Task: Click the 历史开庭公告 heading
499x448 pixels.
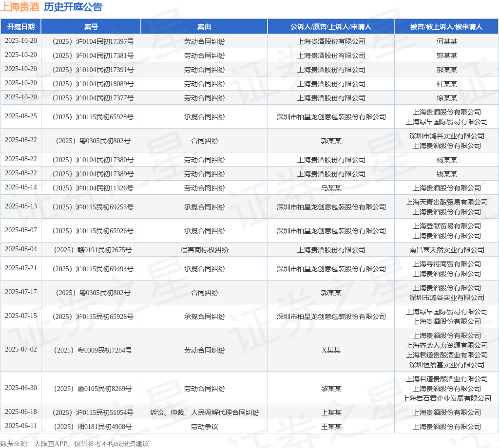Action: pyautogui.click(x=73, y=7)
